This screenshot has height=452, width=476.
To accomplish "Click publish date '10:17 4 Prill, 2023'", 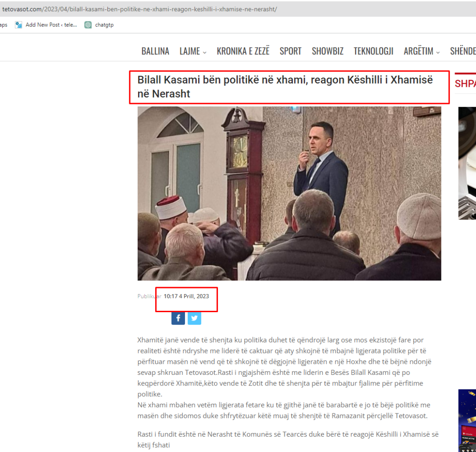I will click(186, 296).
